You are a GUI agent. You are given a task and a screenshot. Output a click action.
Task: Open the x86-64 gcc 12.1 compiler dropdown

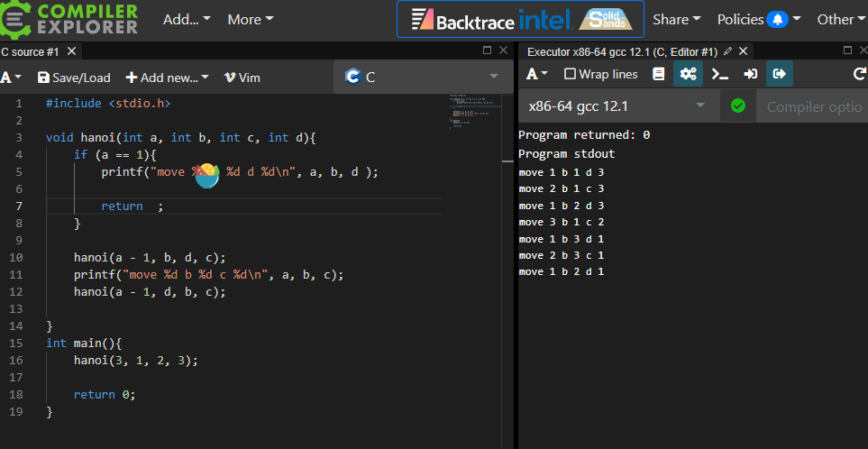point(618,106)
